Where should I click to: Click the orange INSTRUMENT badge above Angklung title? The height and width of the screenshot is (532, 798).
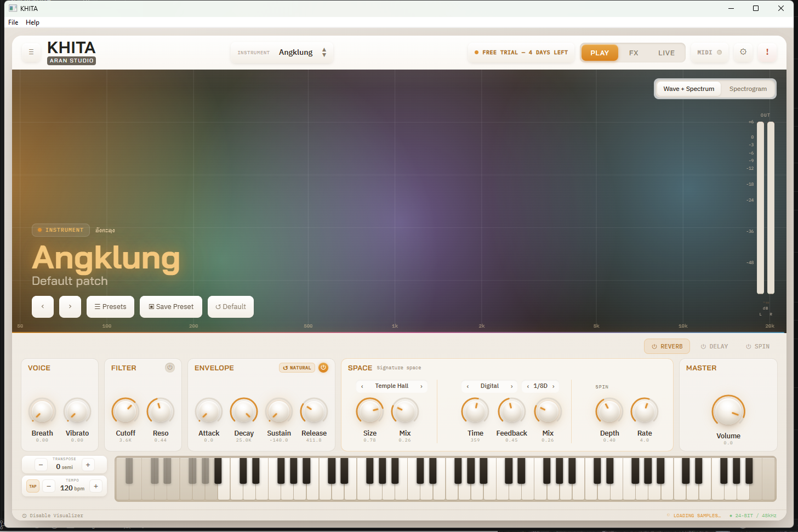[x=61, y=230]
